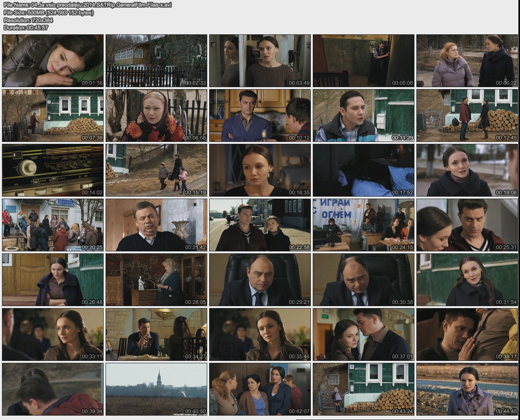Select the man in suit frame 00:29:21
The image size is (520, 420).
(x=260, y=280)
